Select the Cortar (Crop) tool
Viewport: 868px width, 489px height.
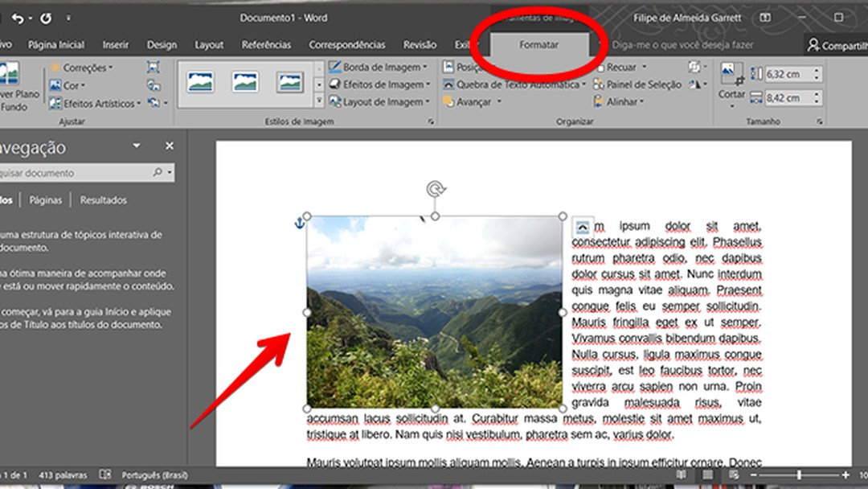[x=731, y=84]
